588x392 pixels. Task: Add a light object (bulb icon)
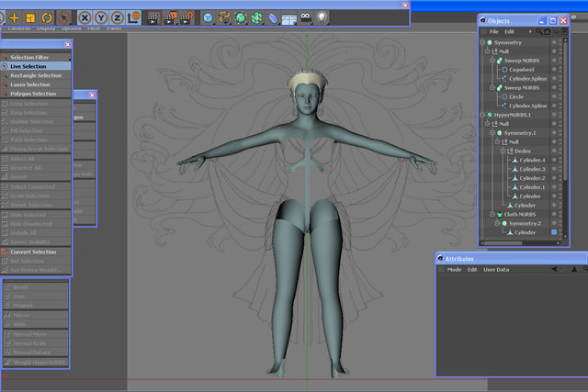(322, 17)
